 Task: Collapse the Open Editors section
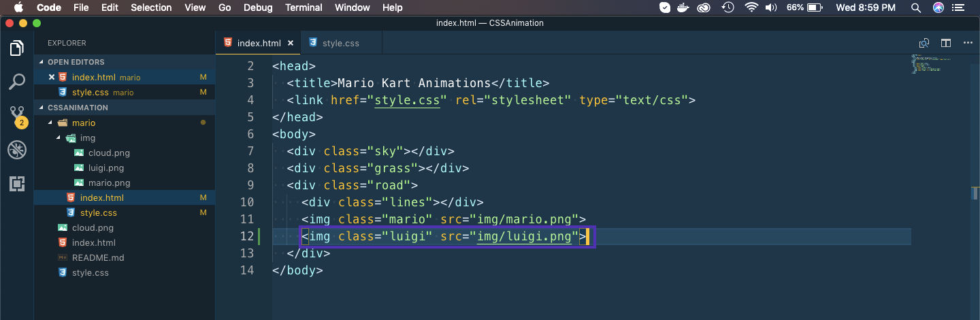[125, 62]
